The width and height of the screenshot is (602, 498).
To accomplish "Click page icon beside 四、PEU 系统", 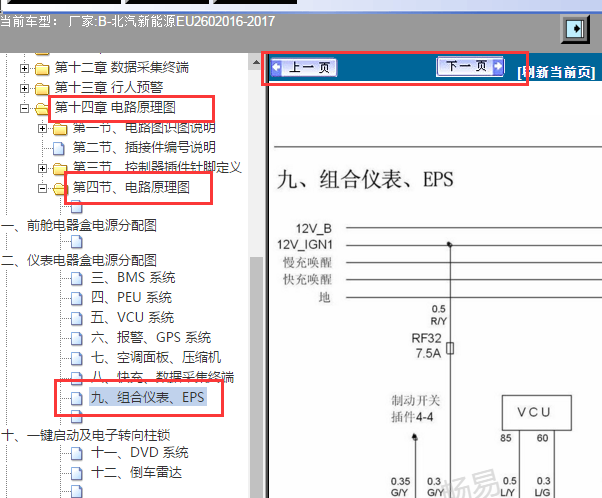I will click(77, 298).
